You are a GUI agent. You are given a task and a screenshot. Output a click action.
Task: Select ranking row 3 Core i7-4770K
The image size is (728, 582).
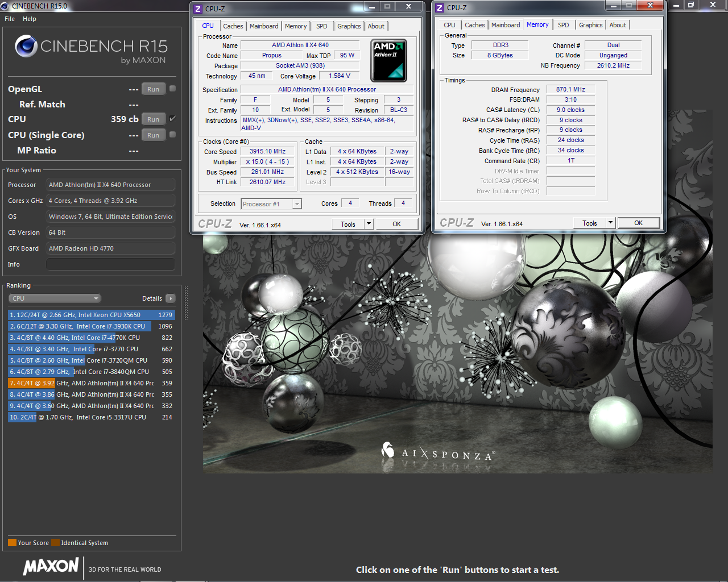click(91, 338)
